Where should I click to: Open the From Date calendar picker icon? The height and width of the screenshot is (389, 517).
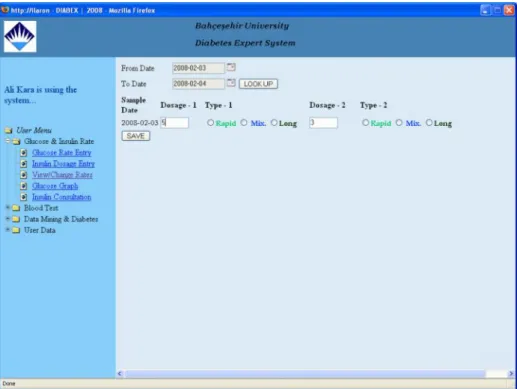(x=231, y=67)
